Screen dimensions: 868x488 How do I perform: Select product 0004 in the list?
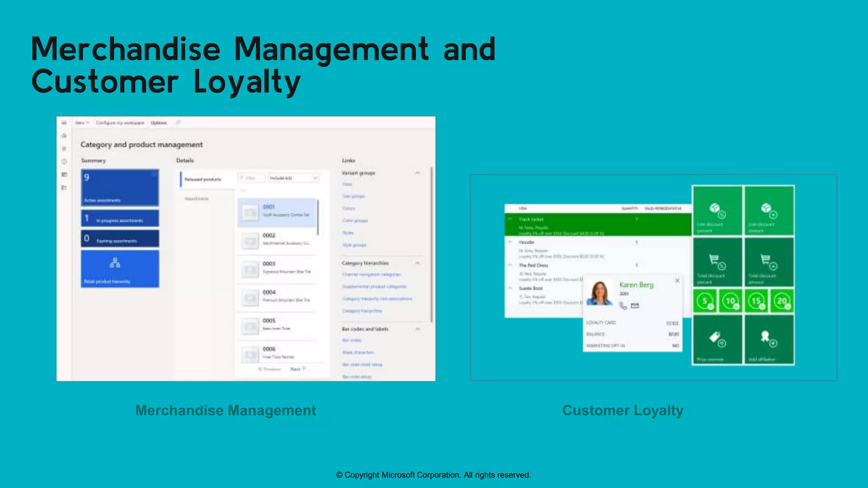point(278,298)
